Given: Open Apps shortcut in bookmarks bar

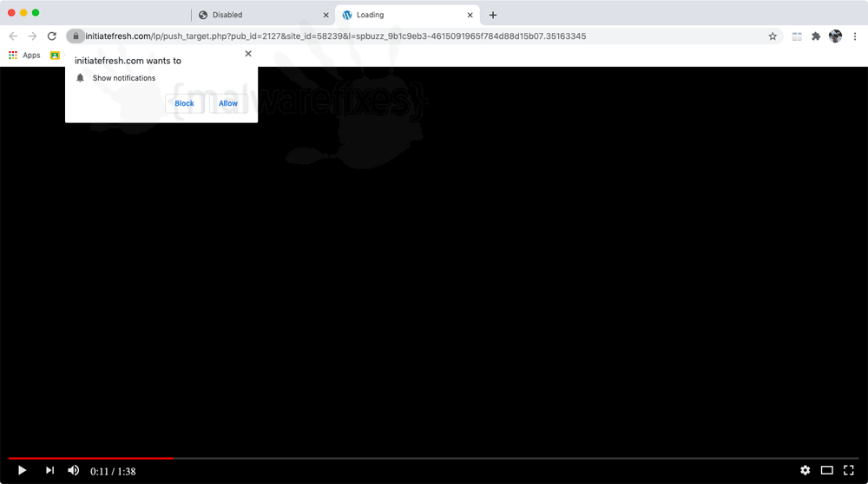Looking at the screenshot, I should [24, 56].
